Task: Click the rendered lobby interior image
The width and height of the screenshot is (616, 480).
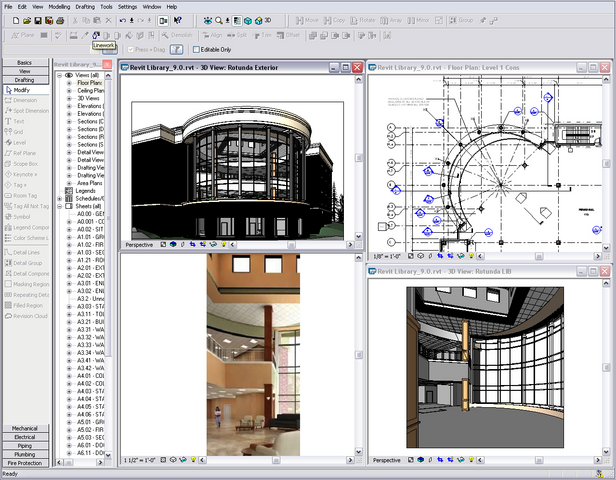Action: click(253, 355)
